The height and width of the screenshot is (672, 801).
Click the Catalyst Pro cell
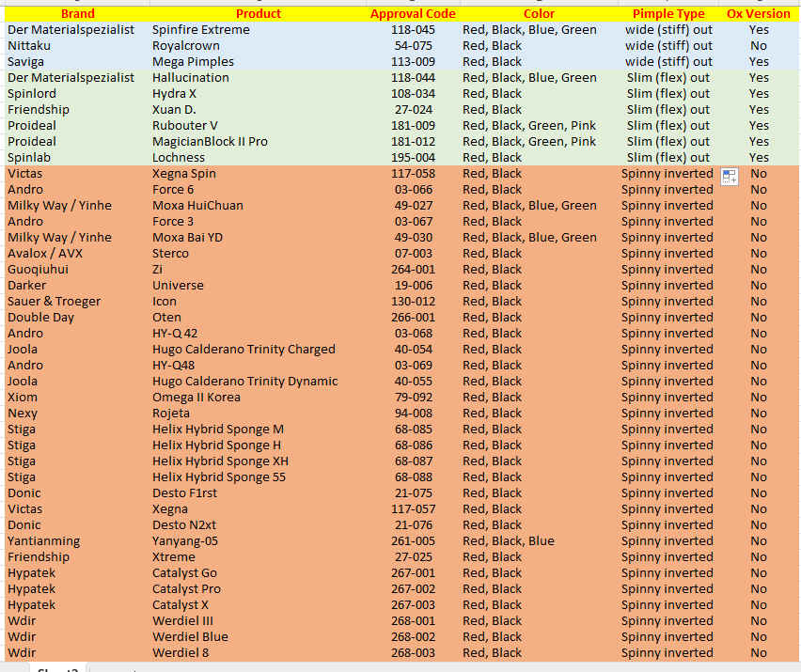pos(259,588)
